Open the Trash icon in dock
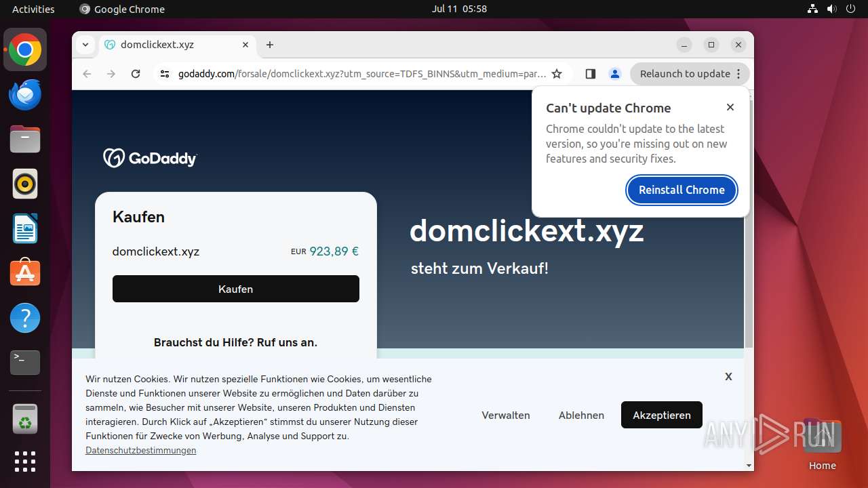 click(x=25, y=418)
